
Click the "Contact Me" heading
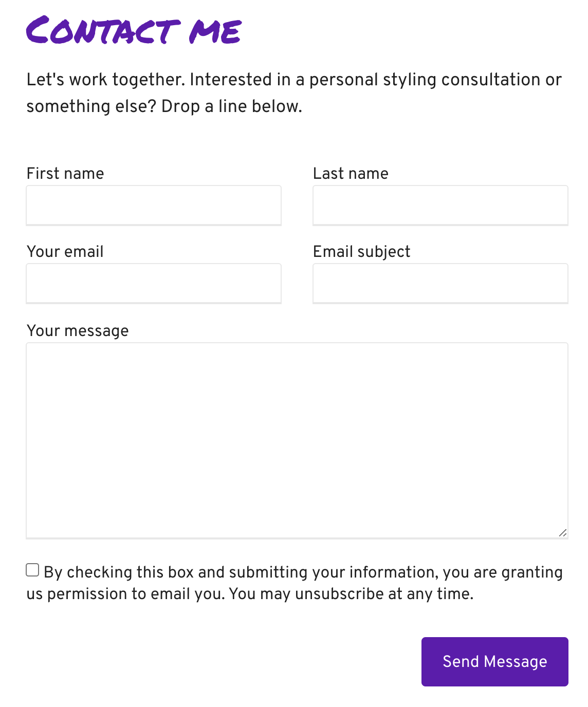tap(134, 31)
